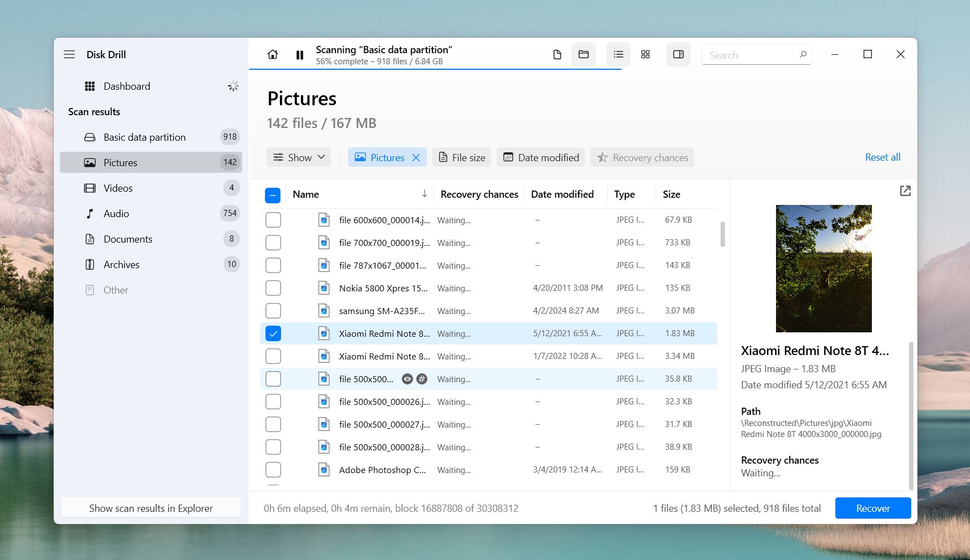Open the Recovery chances filter
The height and width of the screenshot is (560, 970).
click(642, 157)
